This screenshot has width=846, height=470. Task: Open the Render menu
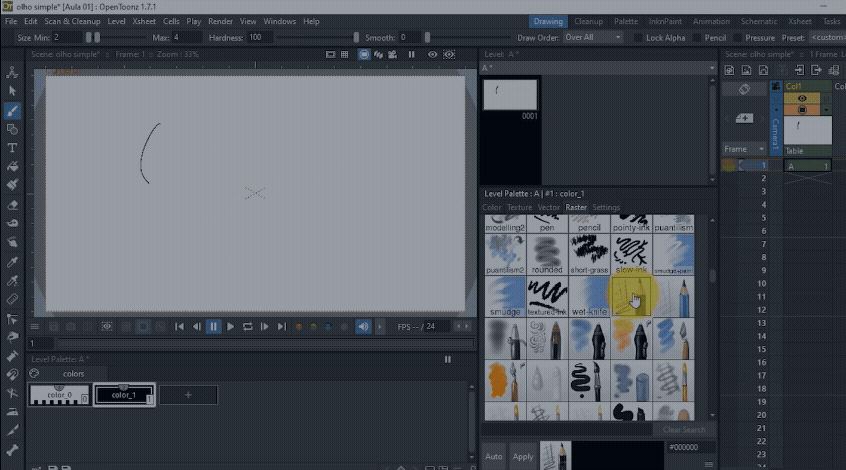[220, 22]
